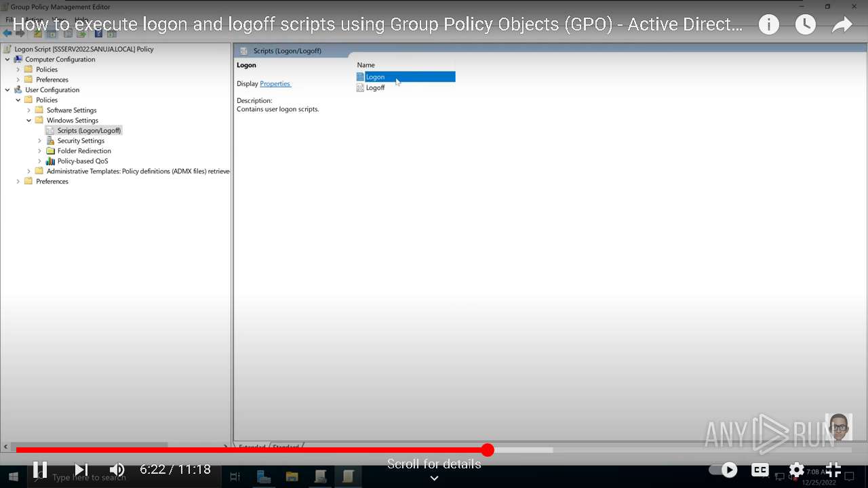Open File Explorer from taskbar

pyautogui.click(x=292, y=477)
